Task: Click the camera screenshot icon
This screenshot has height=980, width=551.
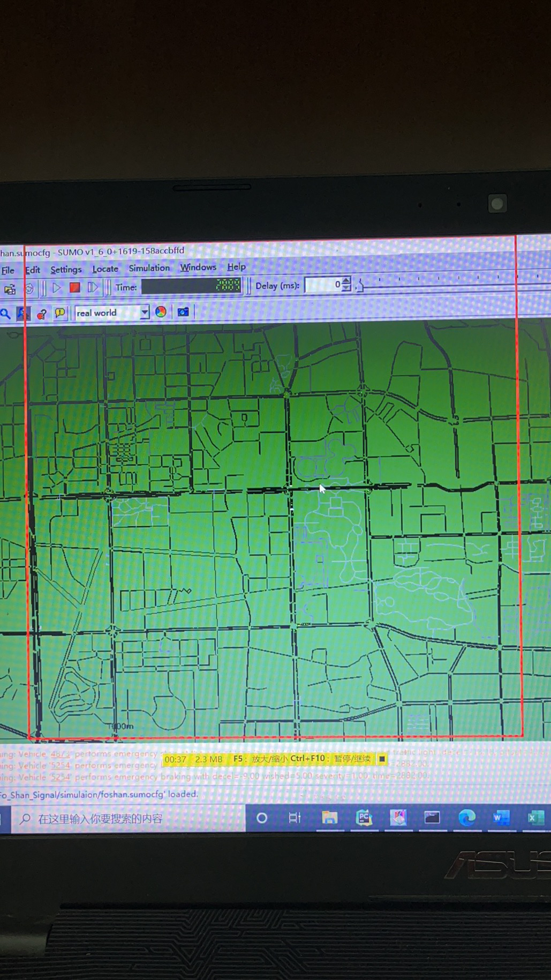Action: coord(183,311)
